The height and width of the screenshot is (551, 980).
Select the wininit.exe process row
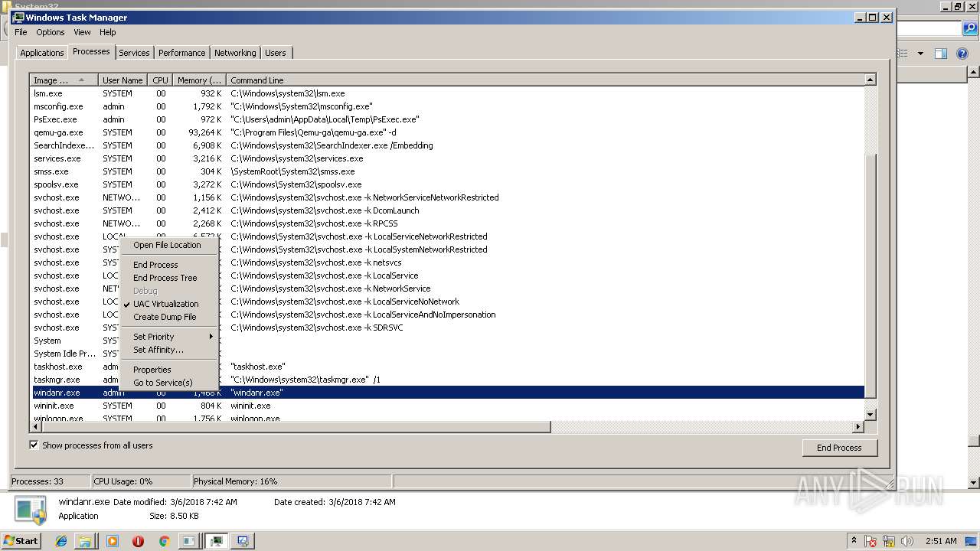(447, 406)
